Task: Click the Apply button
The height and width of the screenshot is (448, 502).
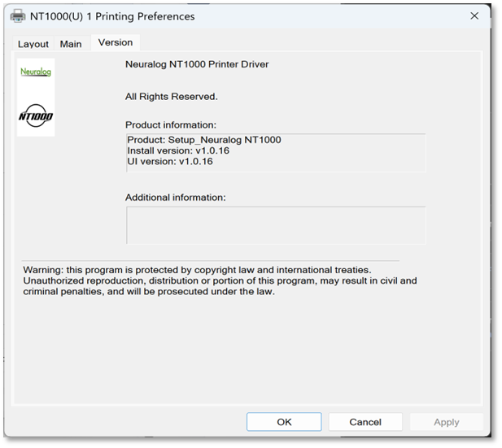Action: [446, 422]
